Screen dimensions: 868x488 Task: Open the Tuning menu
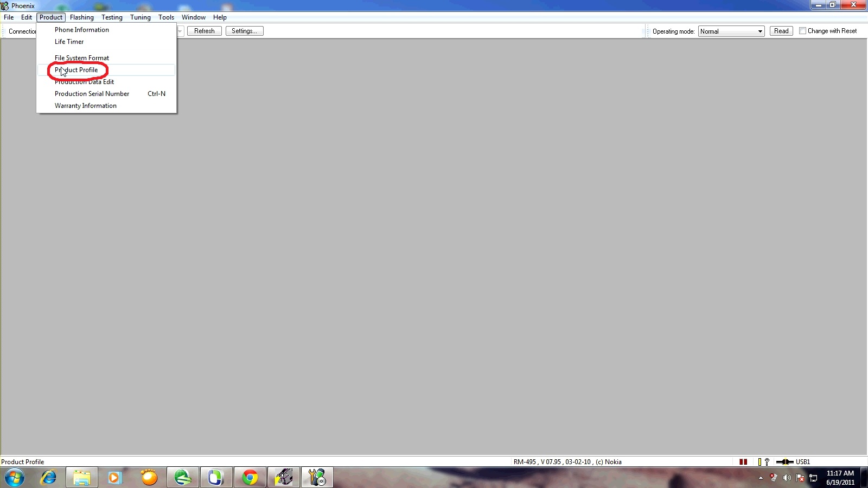[x=141, y=17]
